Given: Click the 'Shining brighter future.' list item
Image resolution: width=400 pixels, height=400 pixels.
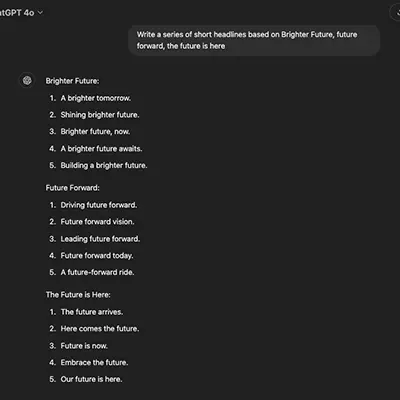Looking at the screenshot, I should (100, 115).
